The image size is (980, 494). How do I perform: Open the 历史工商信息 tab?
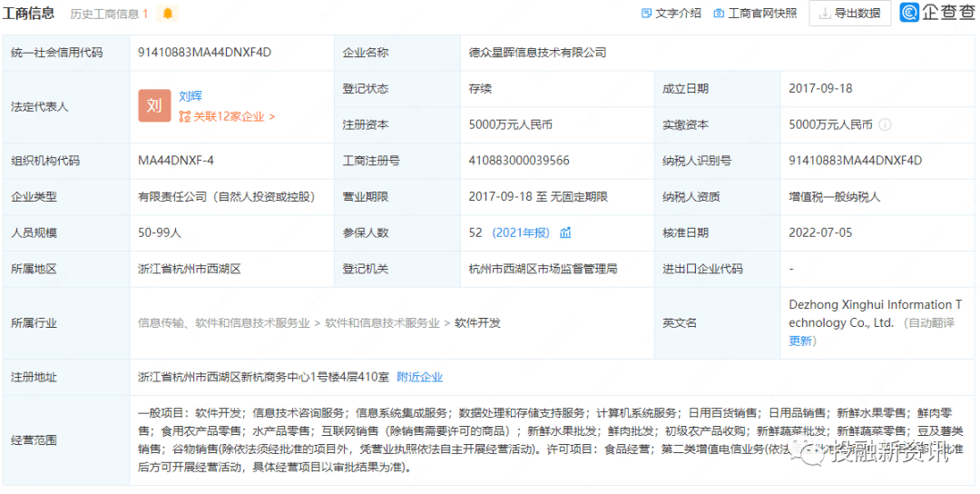109,13
